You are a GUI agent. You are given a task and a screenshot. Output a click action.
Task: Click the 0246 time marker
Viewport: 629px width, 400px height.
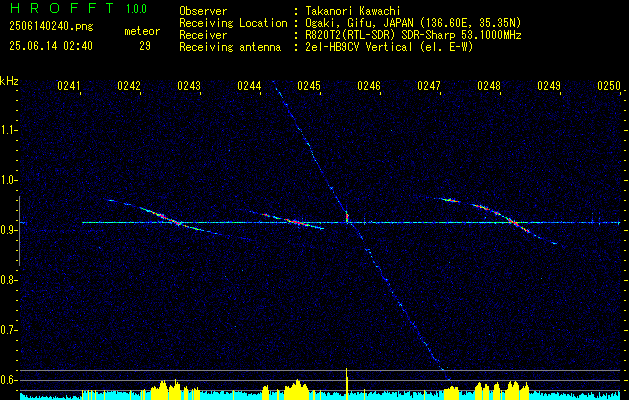click(369, 86)
